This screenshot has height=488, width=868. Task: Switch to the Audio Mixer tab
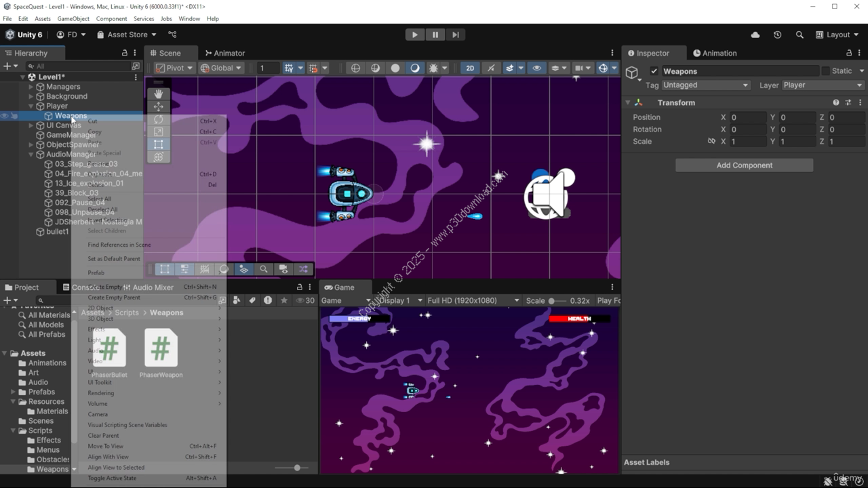148,287
